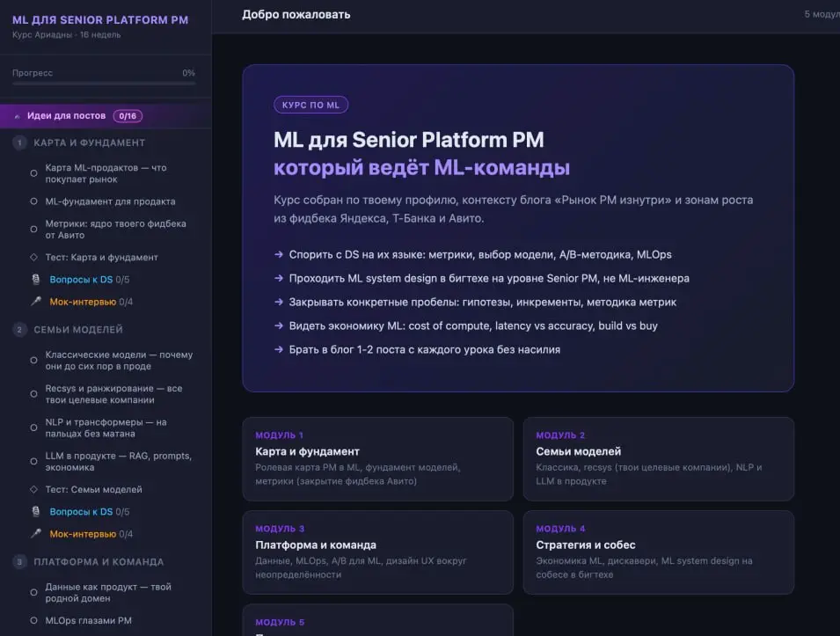Viewport: 840px width, 636px height.
Task: Open lesson LLM в продукте — RAG, prompts
Action: (119, 461)
